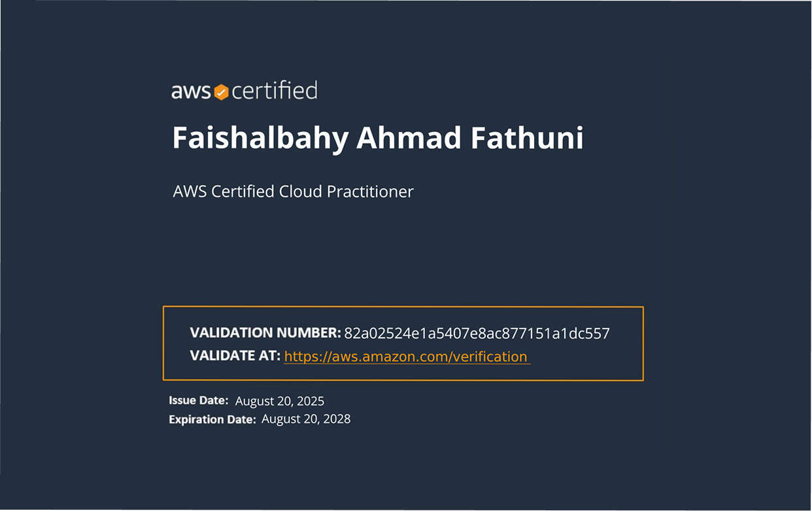Click the first name "Faishalbahy"
The image size is (812, 511).
pos(261,139)
